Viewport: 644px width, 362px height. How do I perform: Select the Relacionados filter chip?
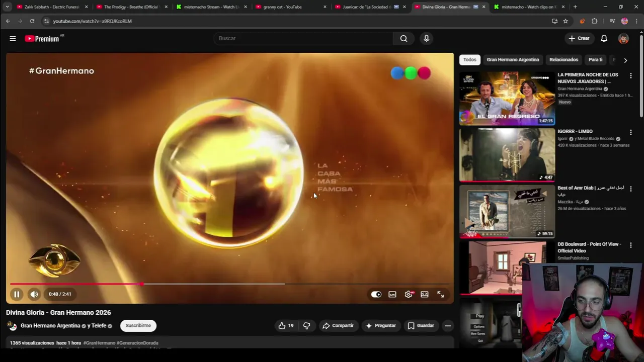pos(563,60)
